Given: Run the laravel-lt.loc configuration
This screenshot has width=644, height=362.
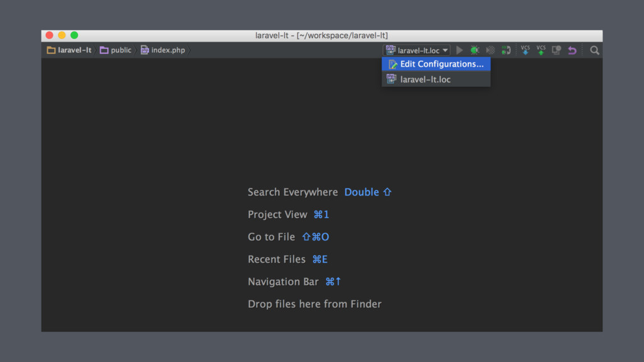Looking at the screenshot, I should (460, 50).
